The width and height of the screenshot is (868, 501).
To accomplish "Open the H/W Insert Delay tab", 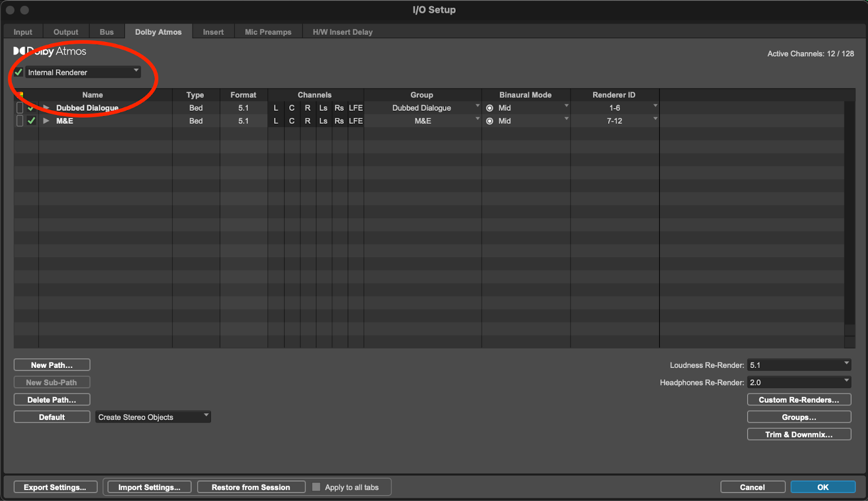I will click(343, 32).
